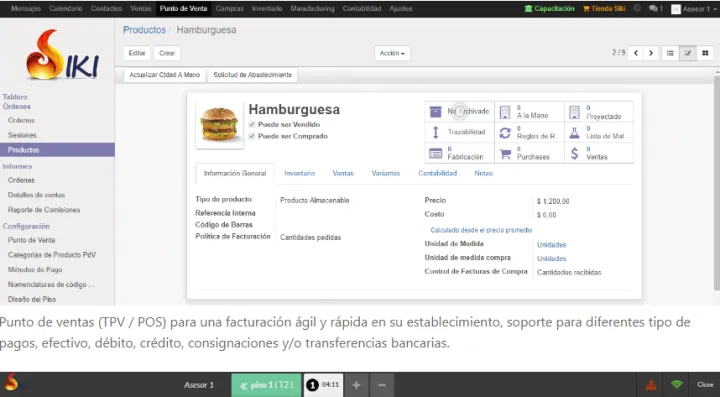Open the Mensajes menu
This screenshot has width=720, height=397.
(26, 9)
